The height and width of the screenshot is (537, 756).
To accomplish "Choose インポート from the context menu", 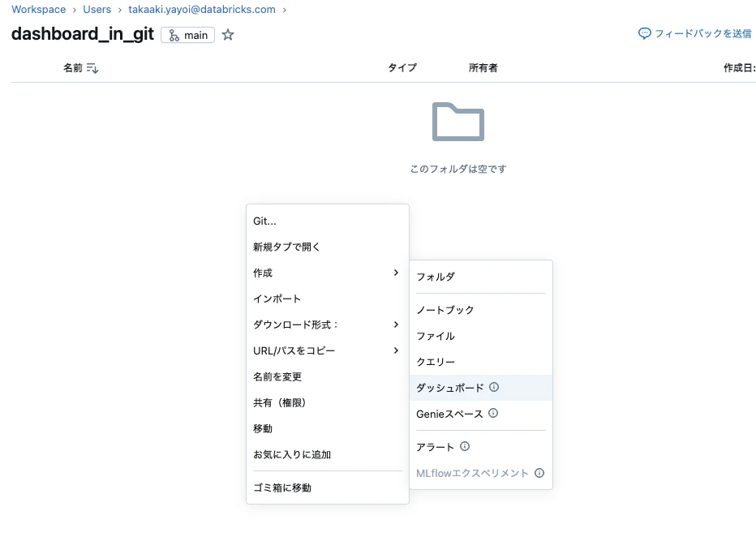I will (328, 299).
